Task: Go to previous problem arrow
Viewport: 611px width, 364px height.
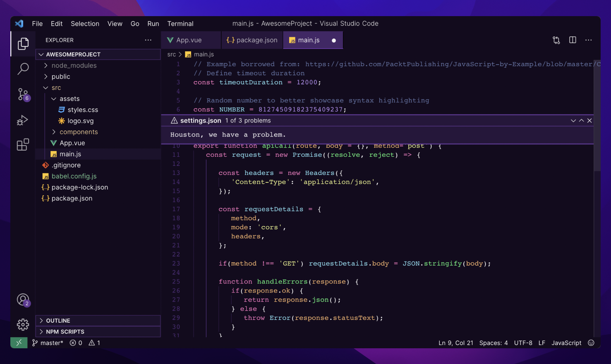Action: (x=582, y=120)
